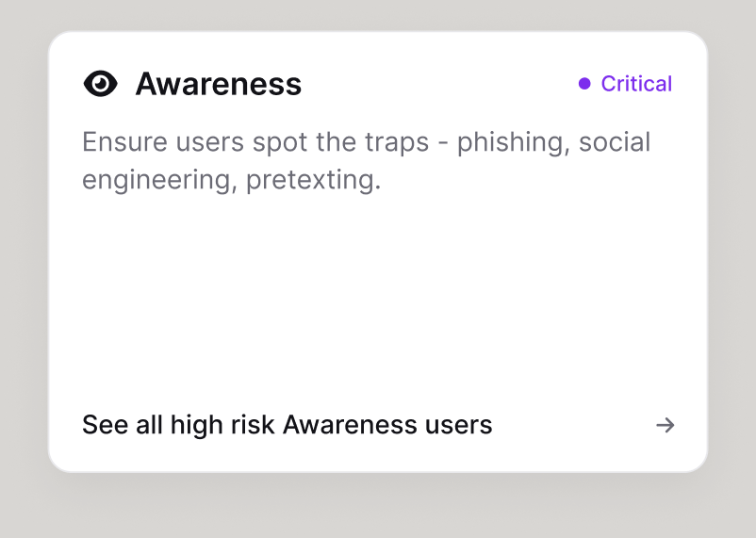Click the words social engineering in description
Image resolution: width=756 pixels, height=538 pixels.
367,160
